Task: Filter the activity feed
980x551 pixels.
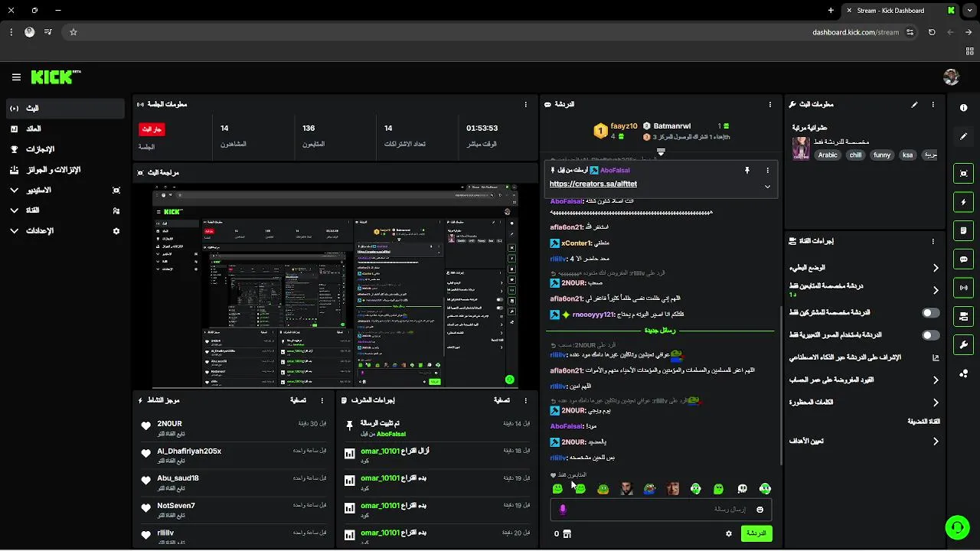Action: [299, 399]
